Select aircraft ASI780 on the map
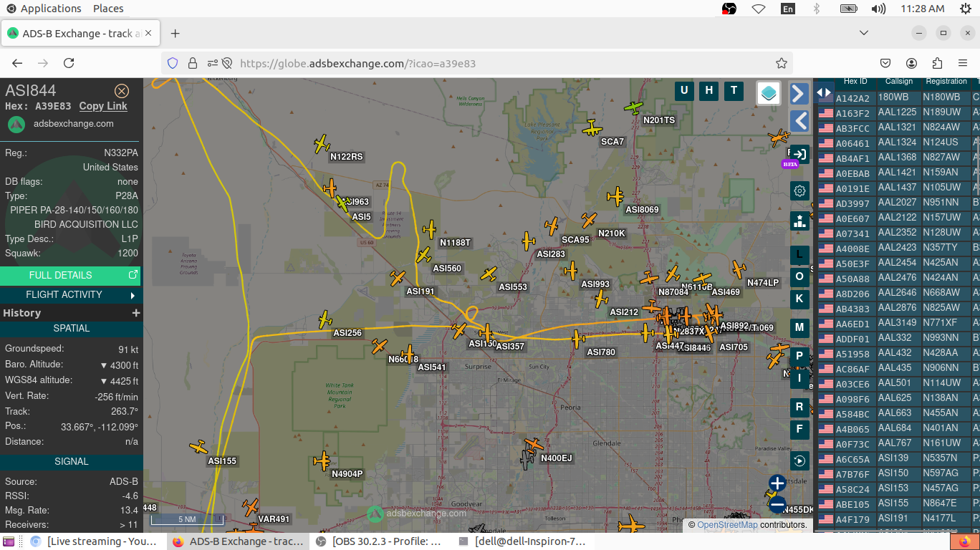The height and width of the screenshot is (550, 980). tap(577, 339)
